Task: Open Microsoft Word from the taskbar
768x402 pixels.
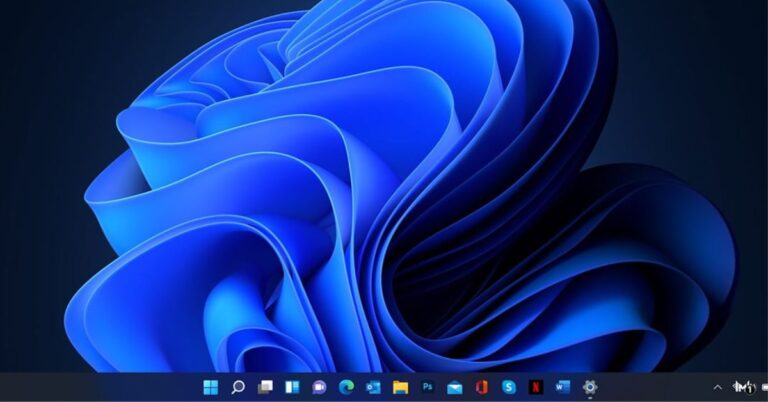Action: click(x=562, y=387)
